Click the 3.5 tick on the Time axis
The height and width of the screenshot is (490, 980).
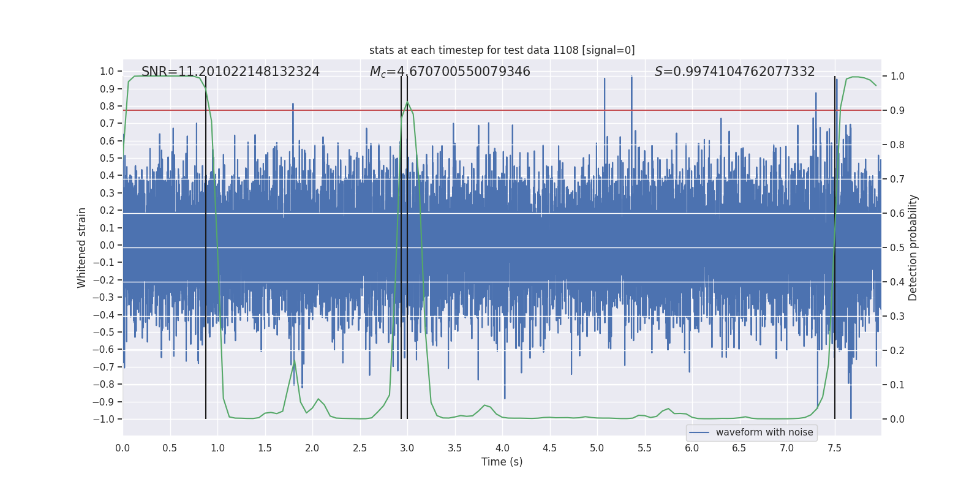pos(454,448)
